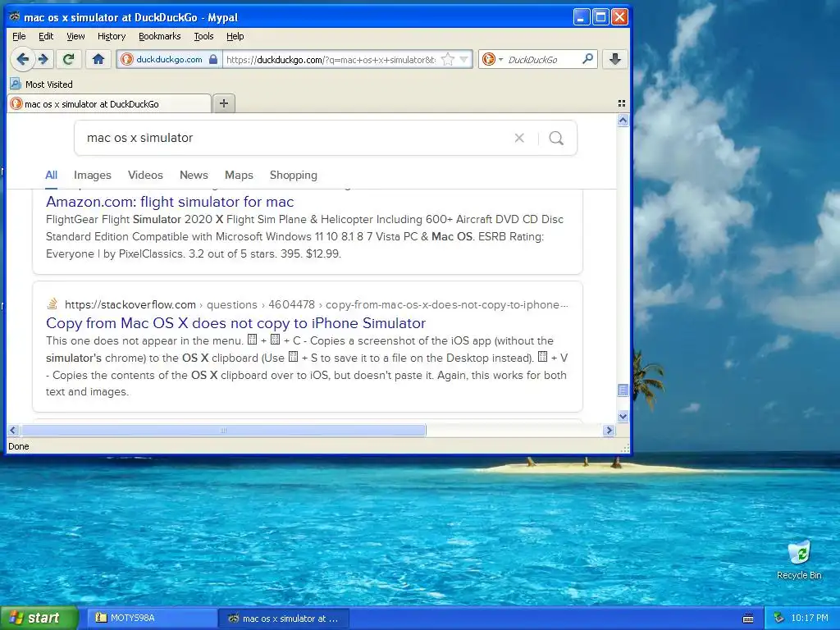
Task: Open the Bookmarks menu
Action: click(x=160, y=36)
